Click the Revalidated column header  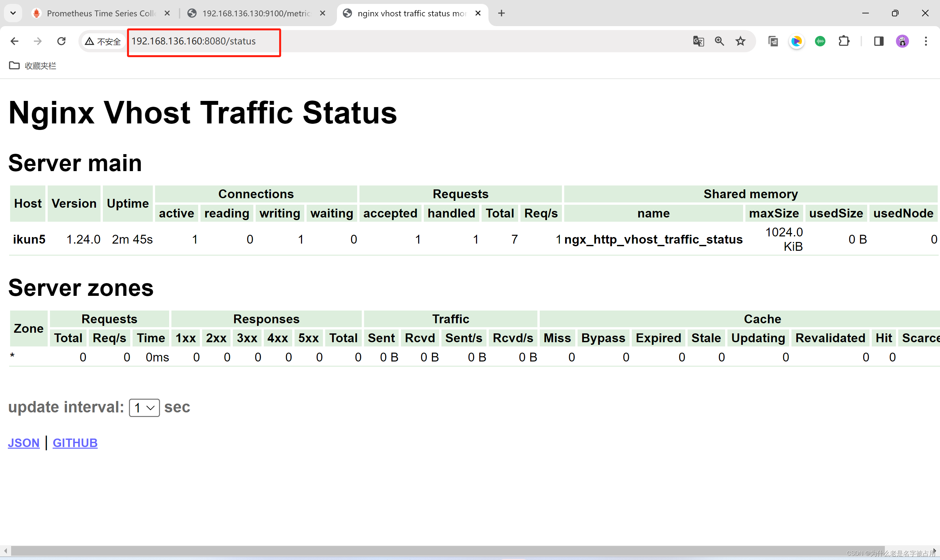830,338
